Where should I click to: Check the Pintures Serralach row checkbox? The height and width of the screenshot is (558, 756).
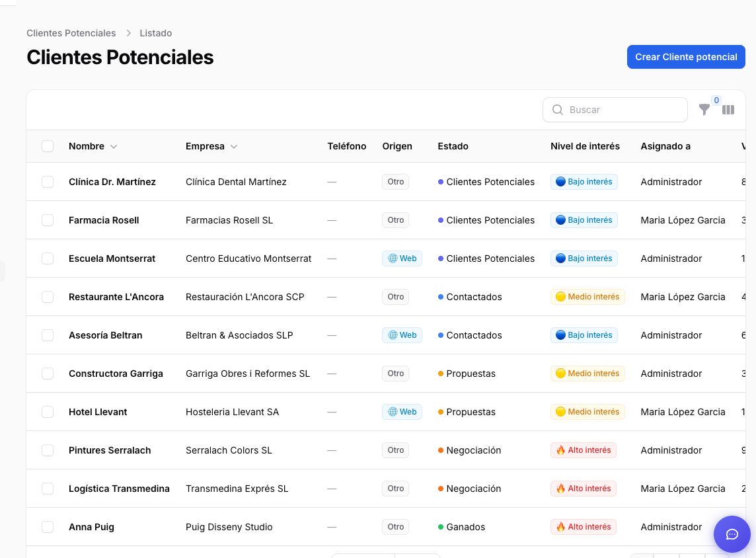48,450
